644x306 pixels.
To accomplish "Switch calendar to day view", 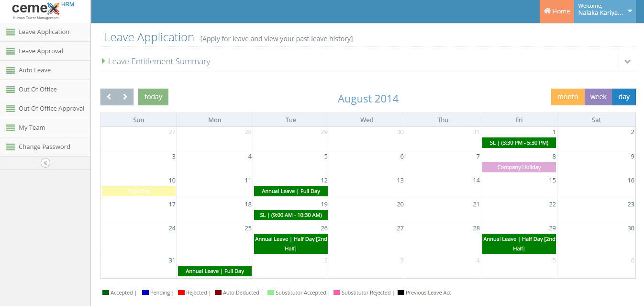I will (x=624, y=97).
